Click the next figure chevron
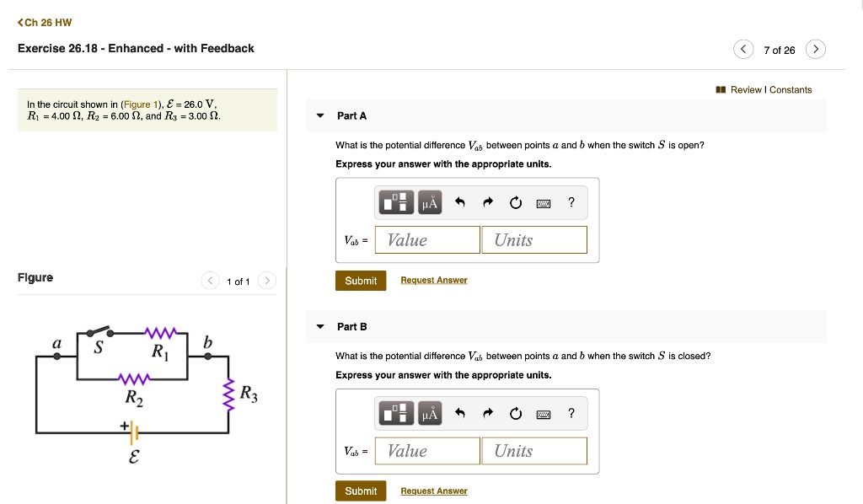Image resolution: width=863 pixels, height=504 pixels. click(x=267, y=281)
